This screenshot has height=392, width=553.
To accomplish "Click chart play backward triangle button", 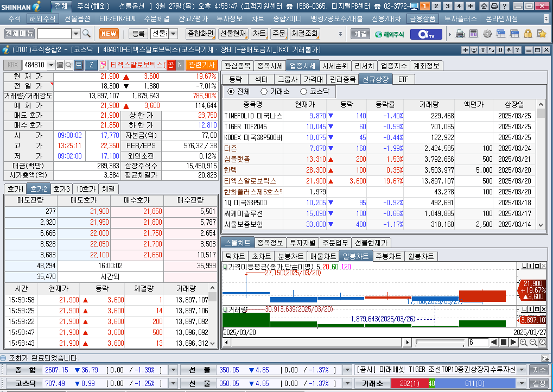I will point(494,342).
